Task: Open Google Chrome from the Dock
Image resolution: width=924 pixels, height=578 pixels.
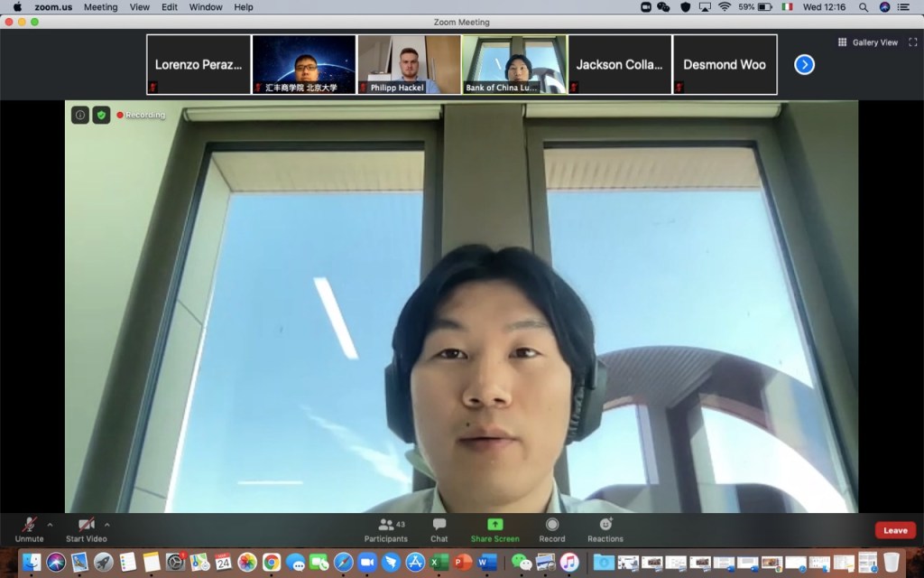Action: click(x=271, y=562)
